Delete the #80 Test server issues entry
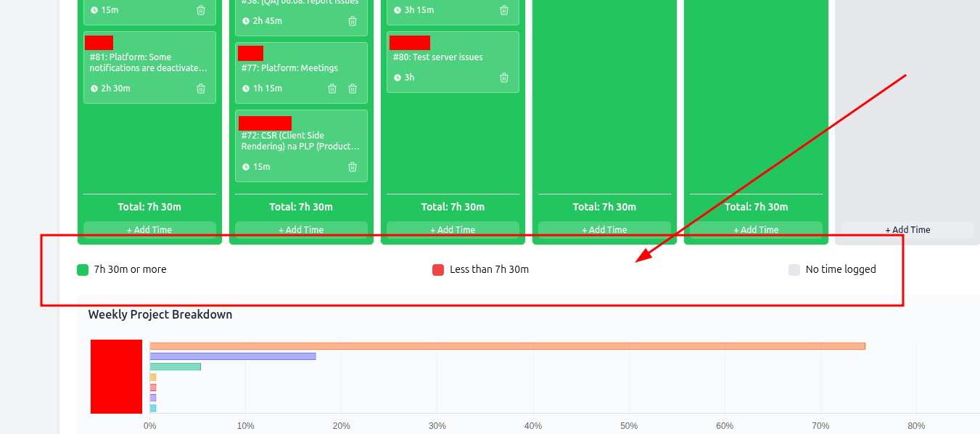This screenshot has height=434, width=980. 504,78
